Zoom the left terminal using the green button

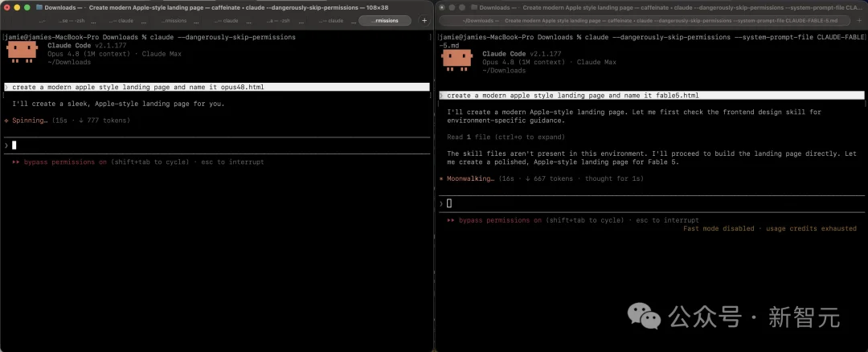tap(27, 8)
